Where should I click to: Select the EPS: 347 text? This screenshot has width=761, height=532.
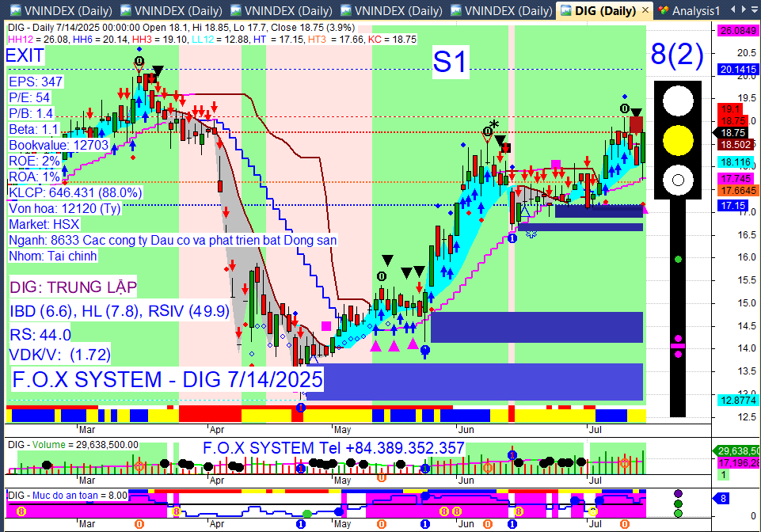(36, 82)
